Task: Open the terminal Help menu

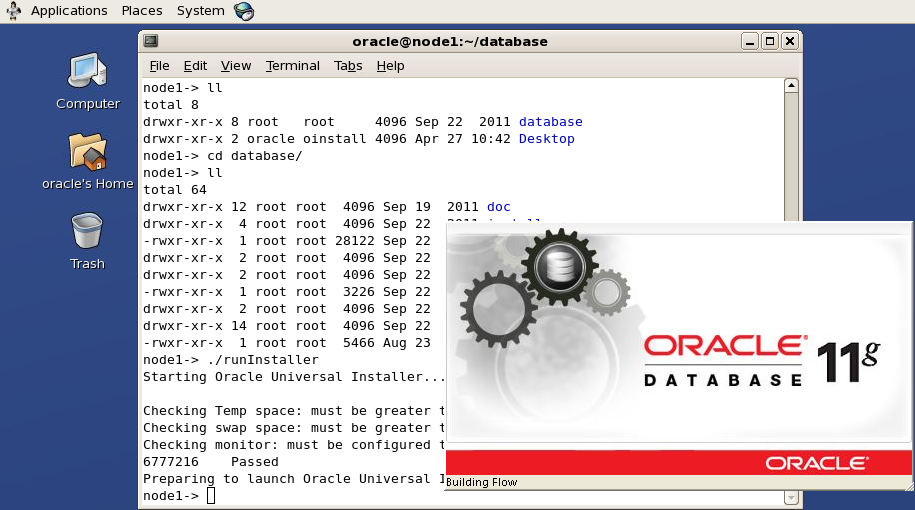Action: pyautogui.click(x=390, y=66)
